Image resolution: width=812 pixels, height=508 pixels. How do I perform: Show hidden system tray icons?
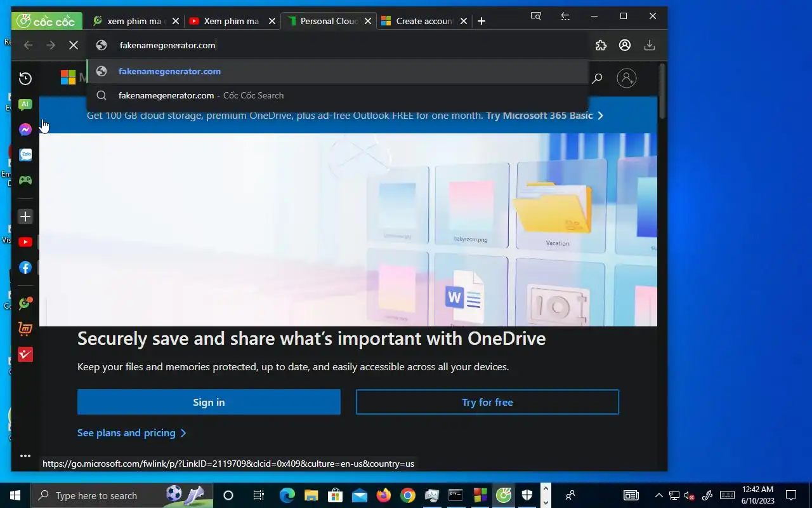tap(658, 495)
